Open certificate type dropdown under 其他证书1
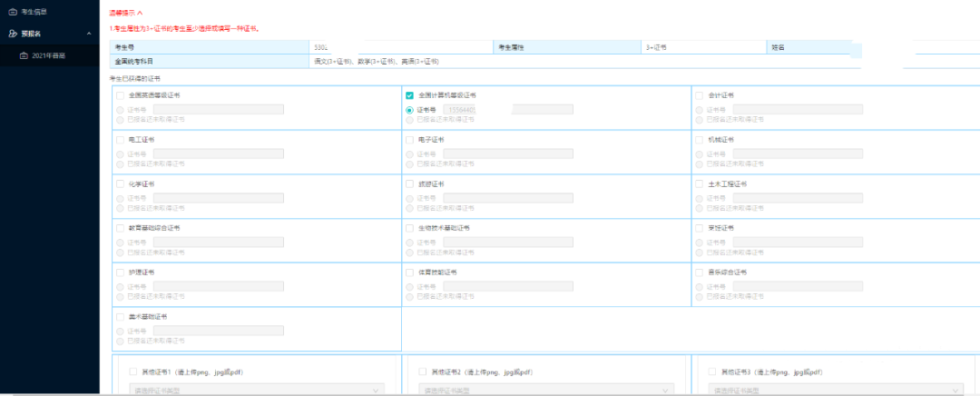 pyautogui.click(x=257, y=390)
